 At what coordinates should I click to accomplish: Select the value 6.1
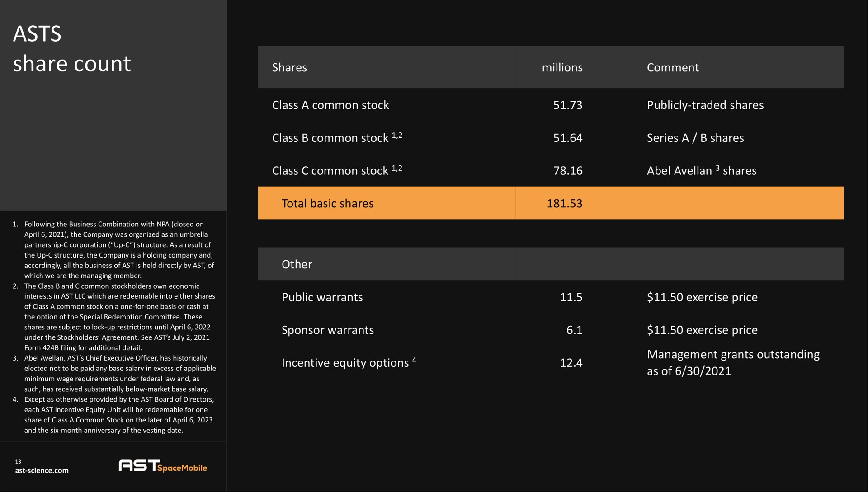(574, 330)
